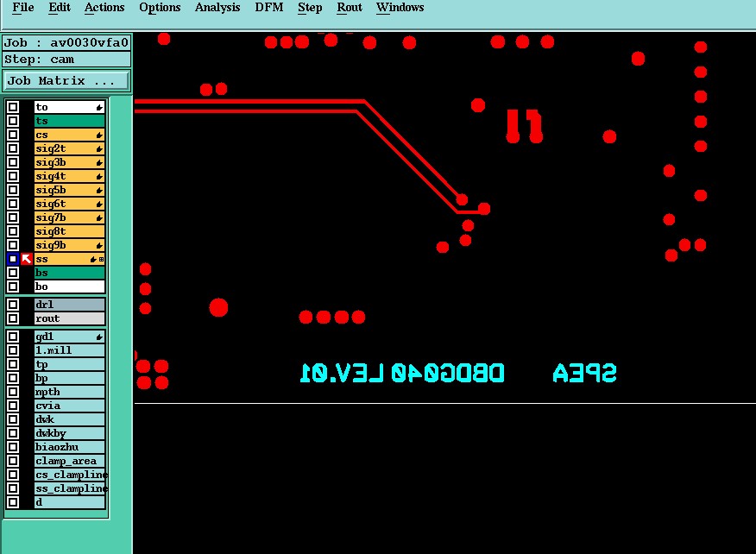Toggle the display checkbox for layer drl
Image resolution: width=756 pixels, height=554 pixels.
[x=13, y=305]
